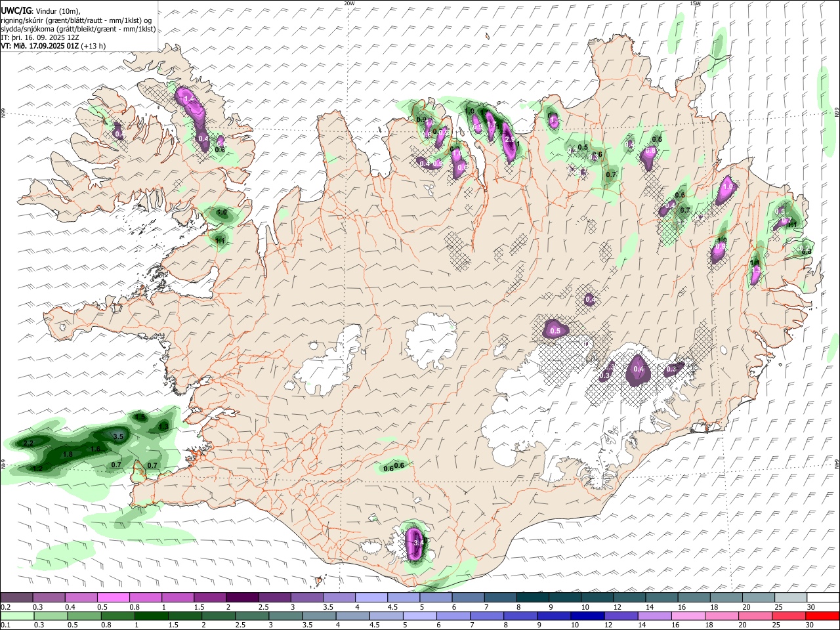Click the 0.1 label on the rain scale
The image size is (840, 630).
[x=6, y=625]
